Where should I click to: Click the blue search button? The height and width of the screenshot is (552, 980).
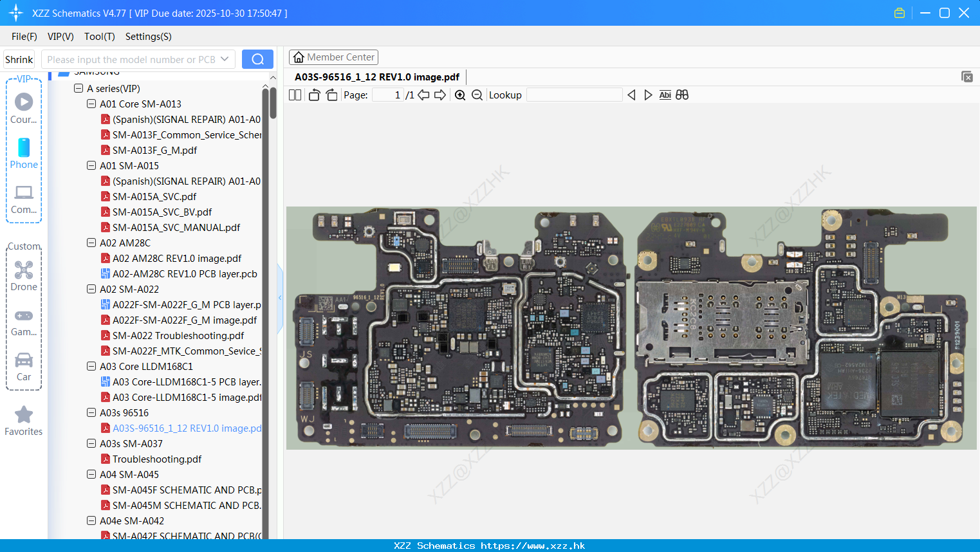[257, 59]
